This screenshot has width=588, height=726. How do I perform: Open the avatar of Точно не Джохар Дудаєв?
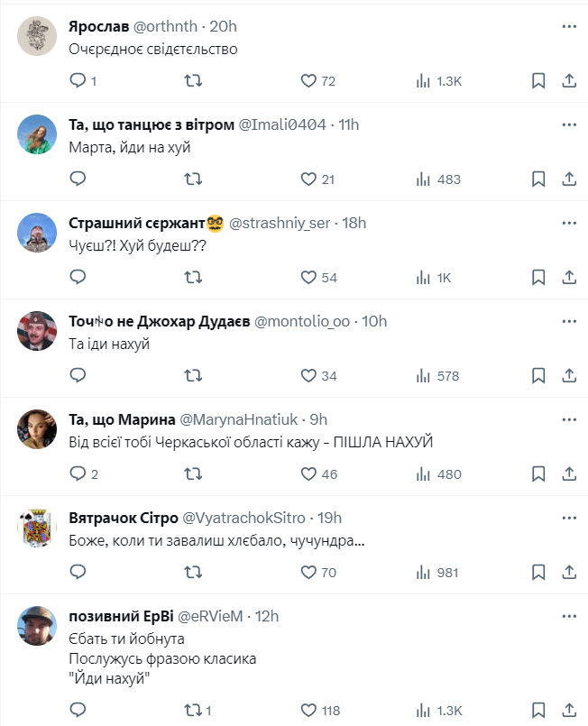pos(37,331)
